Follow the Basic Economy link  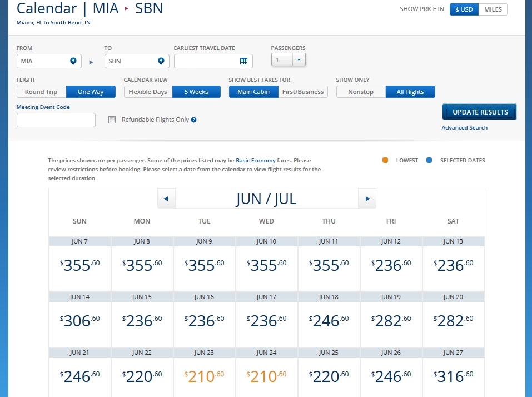click(256, 160)
